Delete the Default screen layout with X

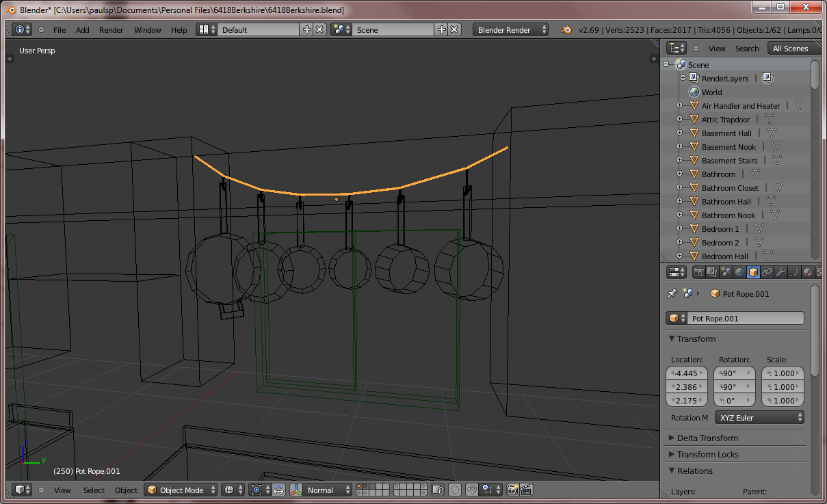[319, 29]
